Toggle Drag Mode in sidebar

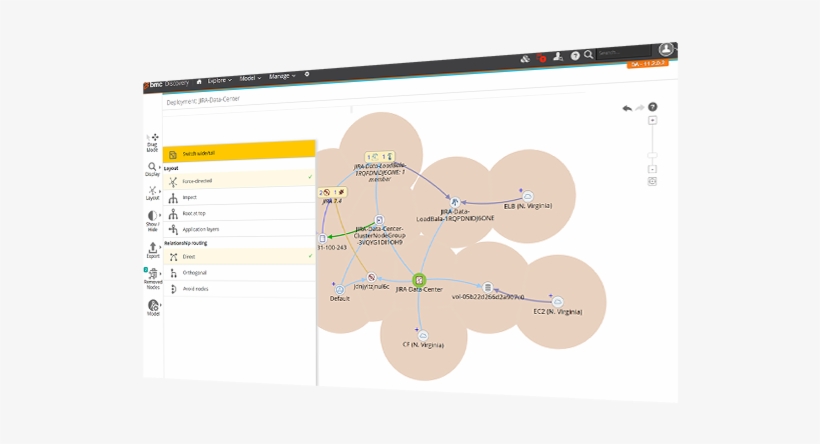152,143
